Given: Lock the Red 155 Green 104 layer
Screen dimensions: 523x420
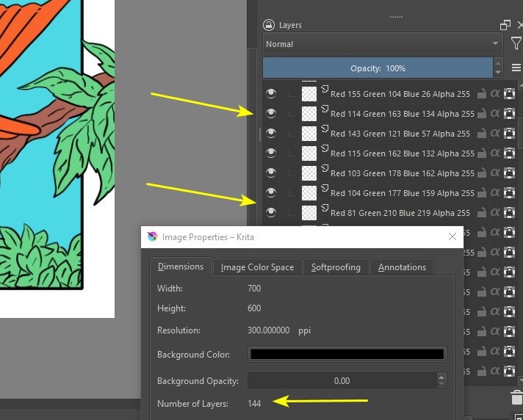Looking at the screenshot, I should pos(481,94).
